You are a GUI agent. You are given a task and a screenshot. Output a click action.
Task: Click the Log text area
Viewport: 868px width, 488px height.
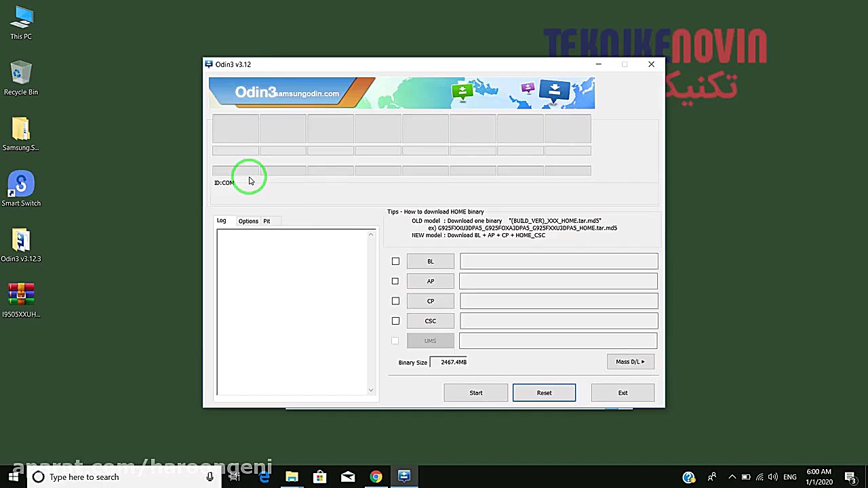pyautogui.click(x=292, y=312)
